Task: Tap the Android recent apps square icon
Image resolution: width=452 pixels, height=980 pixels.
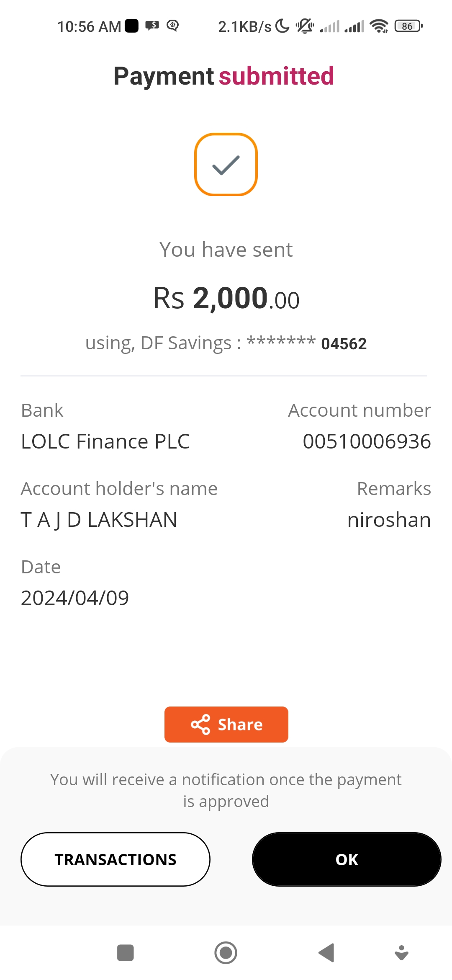Action: point(125,953)
